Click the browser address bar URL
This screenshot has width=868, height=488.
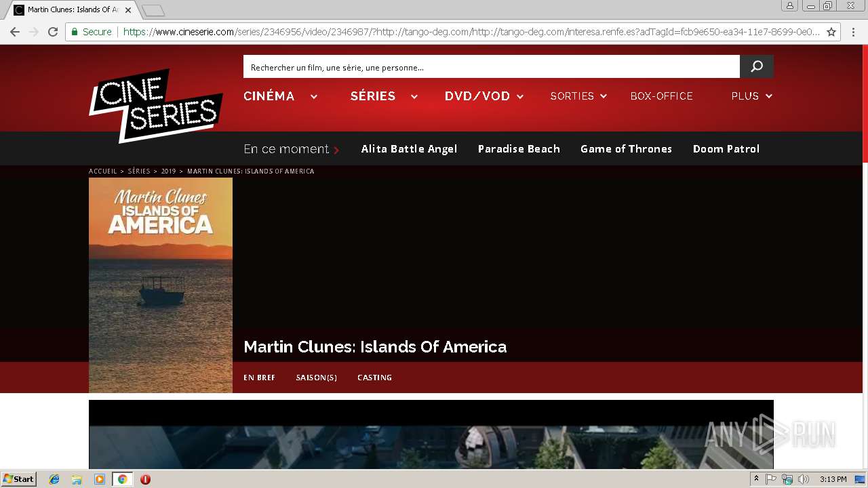click(x=471, y=32)
